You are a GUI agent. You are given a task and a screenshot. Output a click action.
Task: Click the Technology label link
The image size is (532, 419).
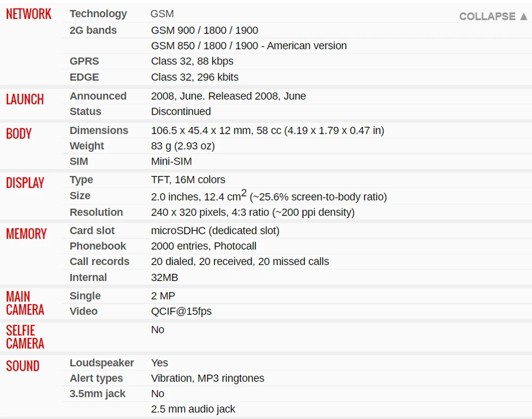coord(98,14)
